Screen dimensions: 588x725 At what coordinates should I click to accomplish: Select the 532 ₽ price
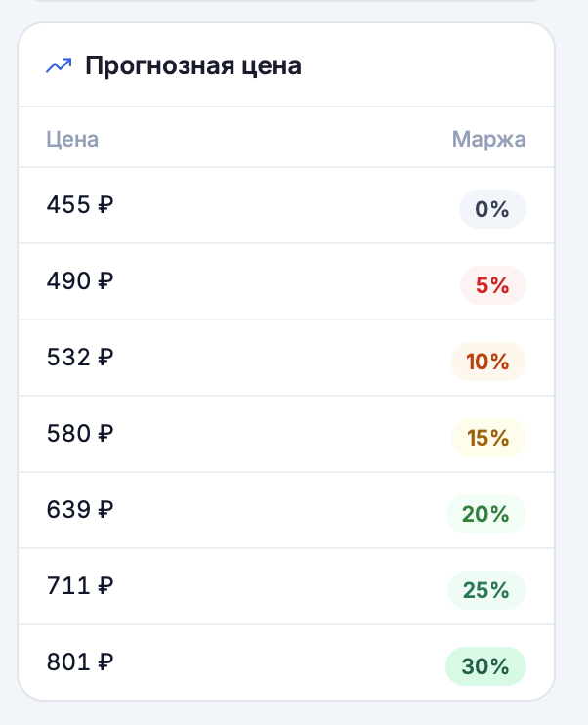tap(80, 358)
